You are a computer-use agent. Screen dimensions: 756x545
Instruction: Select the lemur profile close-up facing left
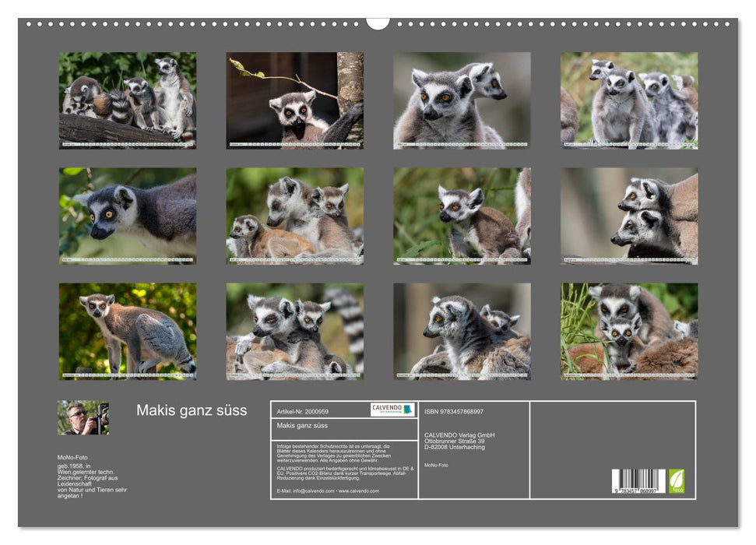coord(128,216)
